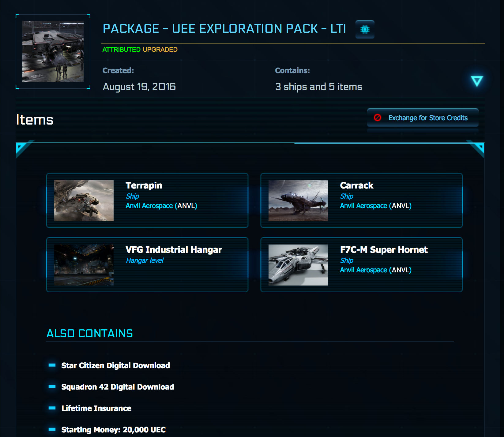Click the chip icon beside package title
This screenshot has width=504, height=437.
click(365, 29)
